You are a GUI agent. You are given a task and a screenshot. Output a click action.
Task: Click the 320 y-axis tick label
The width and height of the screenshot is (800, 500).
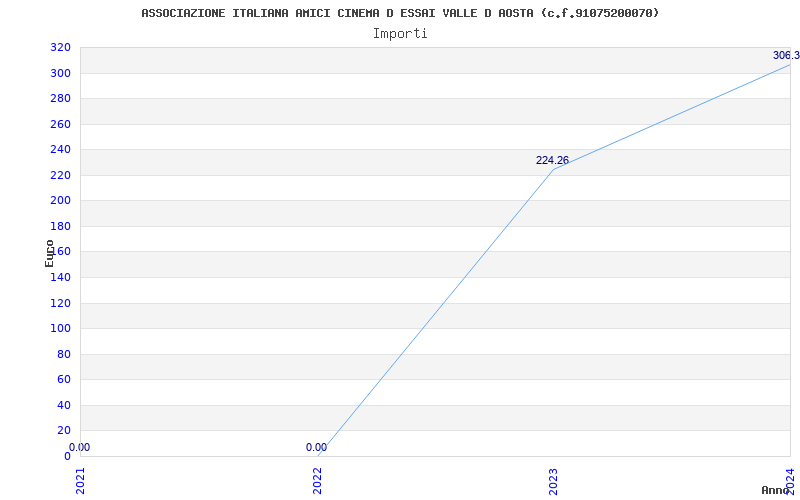[x=60, y=47]
